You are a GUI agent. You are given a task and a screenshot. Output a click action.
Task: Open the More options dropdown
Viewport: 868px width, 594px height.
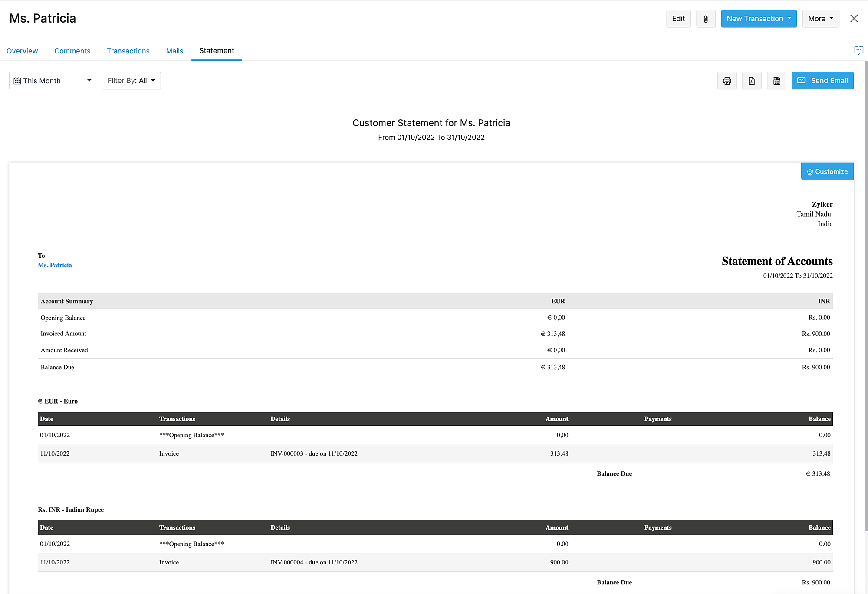point(820,19)
